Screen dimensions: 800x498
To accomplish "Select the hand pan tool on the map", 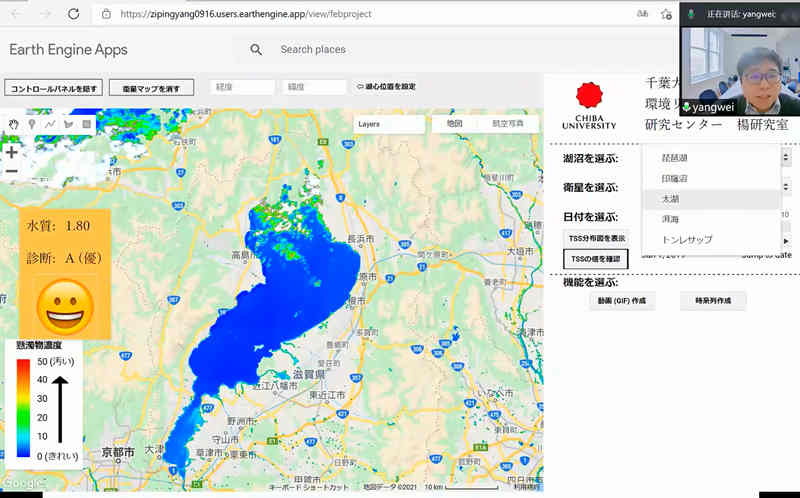I will 14,124.
